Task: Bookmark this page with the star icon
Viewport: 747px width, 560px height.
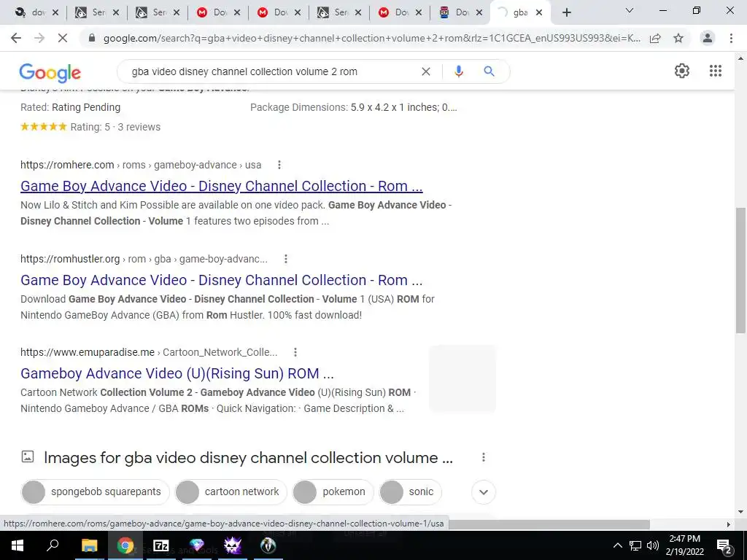Action: click(x=678, y=38)
